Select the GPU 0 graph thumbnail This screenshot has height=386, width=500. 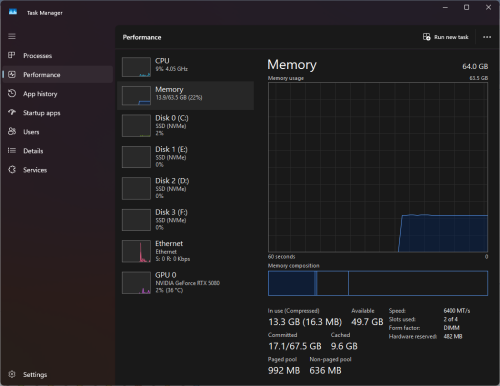tap(136, 283)
